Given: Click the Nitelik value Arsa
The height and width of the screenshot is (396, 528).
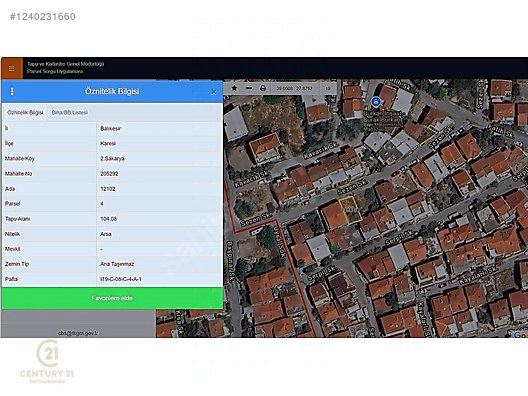Looking at the screenshot, I should point(106,234).
